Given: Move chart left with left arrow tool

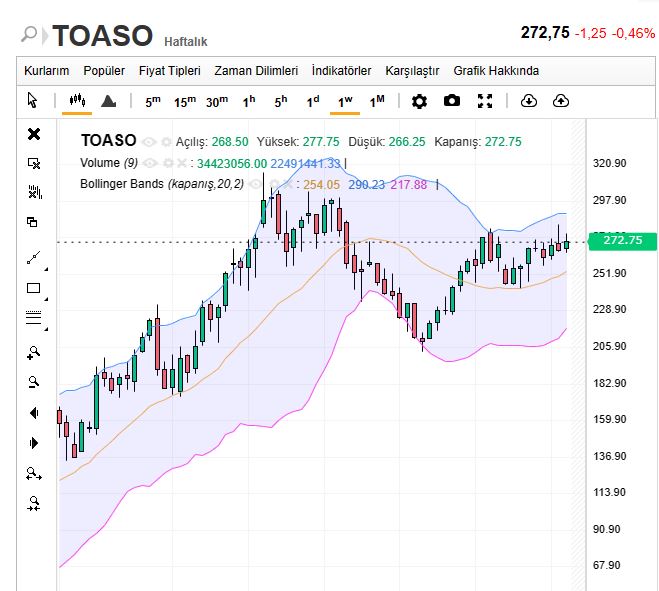Looking at the screenshot, I should point(34,413).
